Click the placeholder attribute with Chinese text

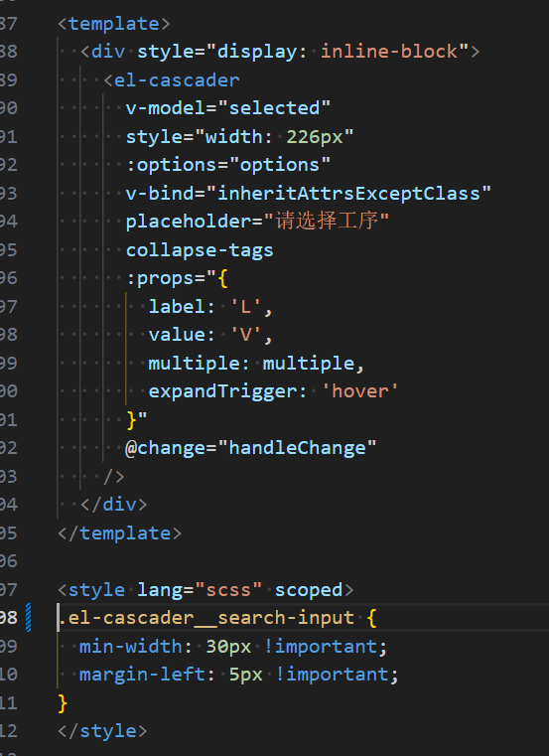(257, 222)
